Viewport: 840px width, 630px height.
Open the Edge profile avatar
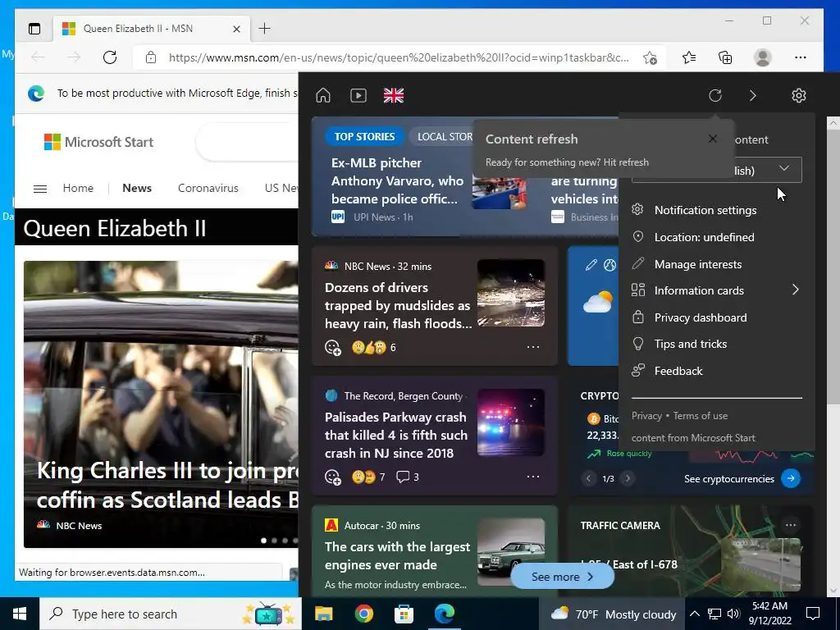(762, 57)
